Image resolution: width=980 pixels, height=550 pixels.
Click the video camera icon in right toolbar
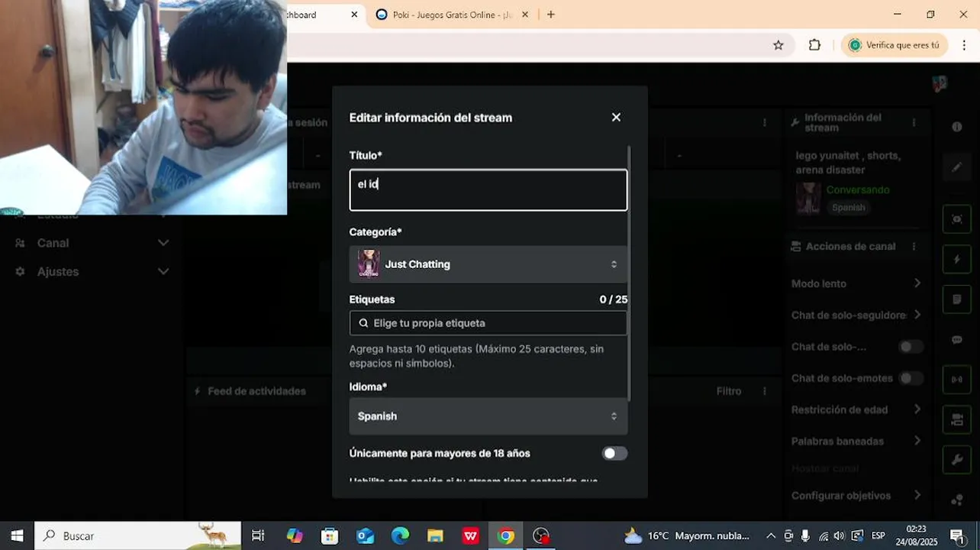pyautogui.click(x=956, y=420)
